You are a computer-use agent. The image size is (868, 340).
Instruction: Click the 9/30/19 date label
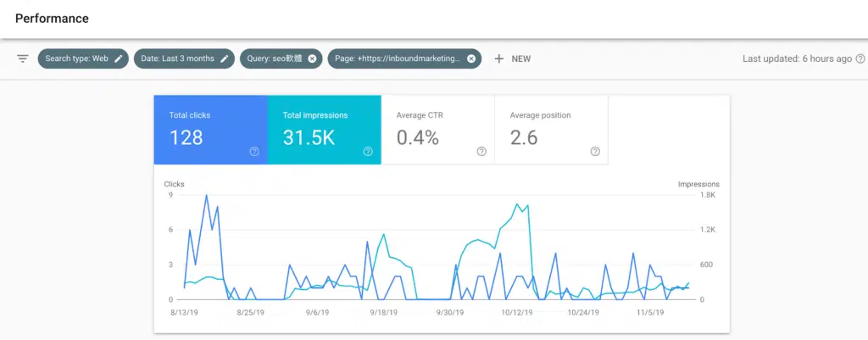coord(449,312)
